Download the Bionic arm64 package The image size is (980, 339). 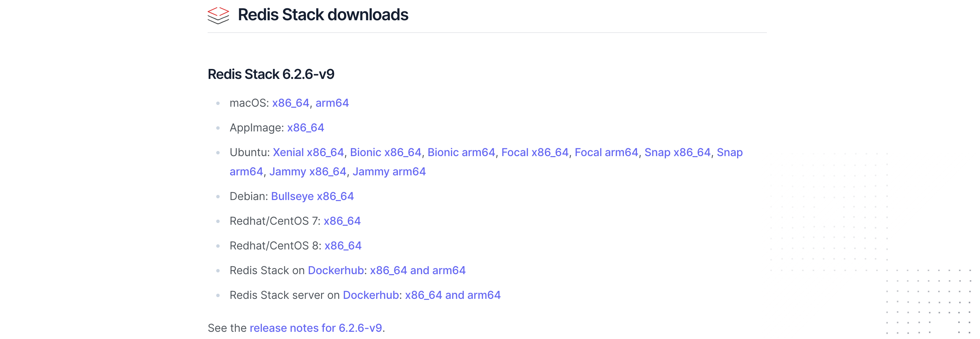462,152
